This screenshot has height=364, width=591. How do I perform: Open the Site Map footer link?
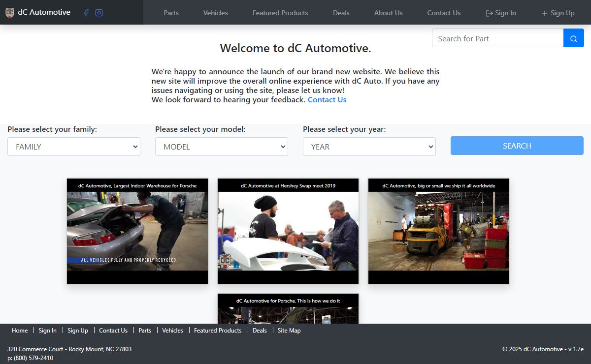click(x=289, y=331)
